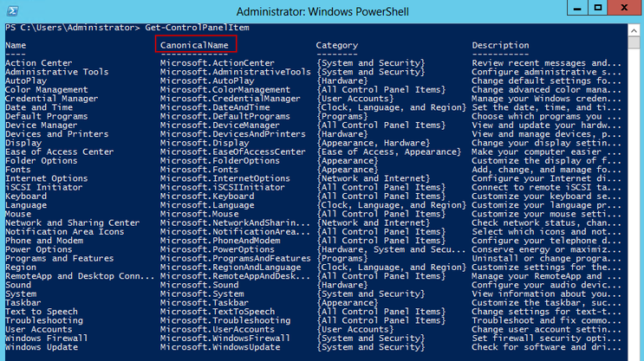Image resolution: width=644 pixels, height=361 pixels.
Task: Select 'Phone and Modem' in Name column
Action: click(x=44, y=241)
